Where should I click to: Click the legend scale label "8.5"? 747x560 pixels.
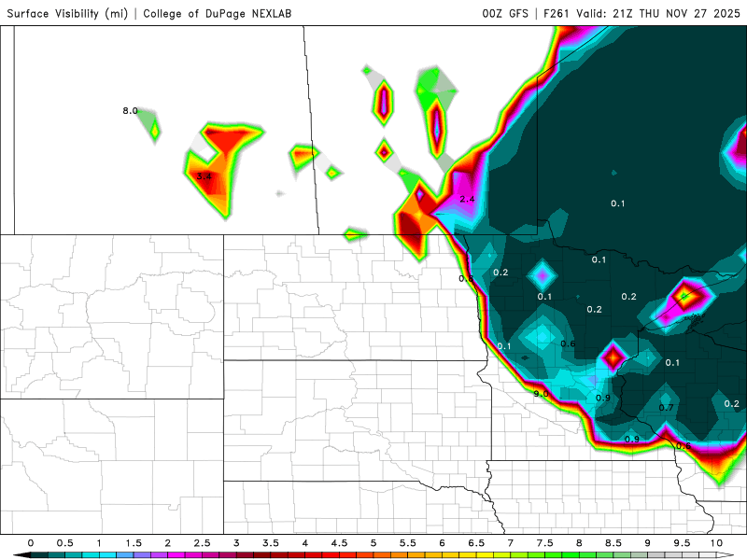pos(613,543)
